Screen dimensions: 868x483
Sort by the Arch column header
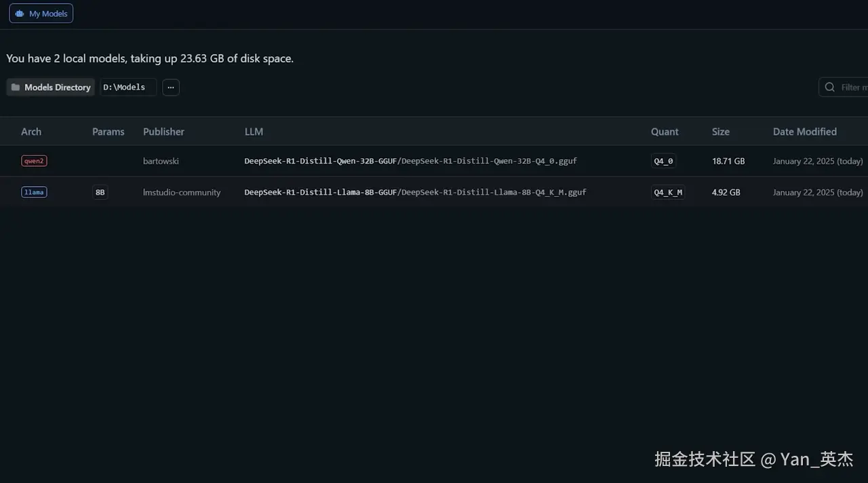pos(31,132)
